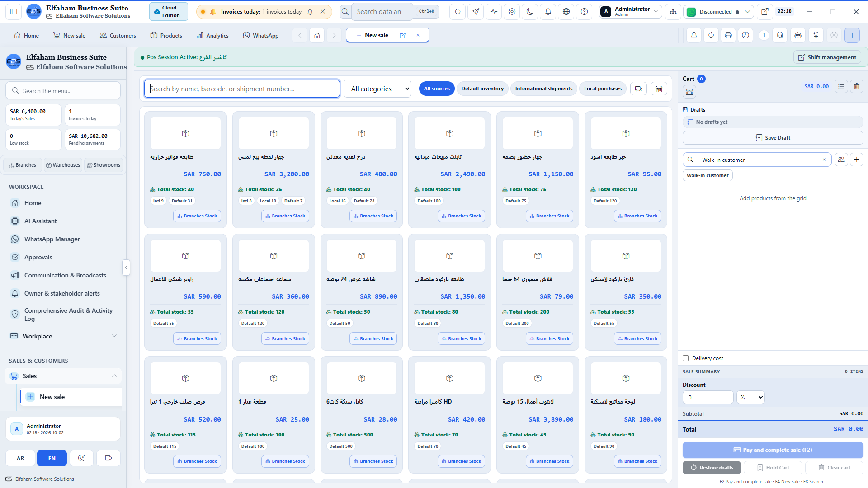The height and width of the screenshot is (488, 868).
Task: Open the discount type percent dropdown
Action: click(750, 398)
